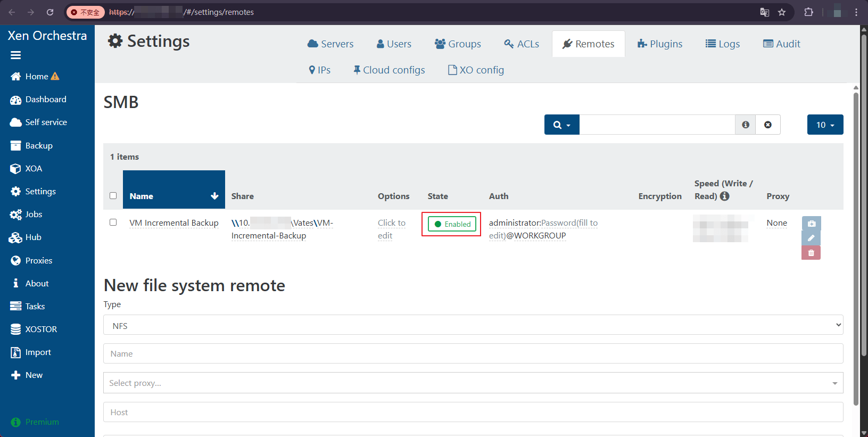This screenshot has width=868, height=437.
Task: Delete the VM Incremental Backup remote
Action: point(811,253)
